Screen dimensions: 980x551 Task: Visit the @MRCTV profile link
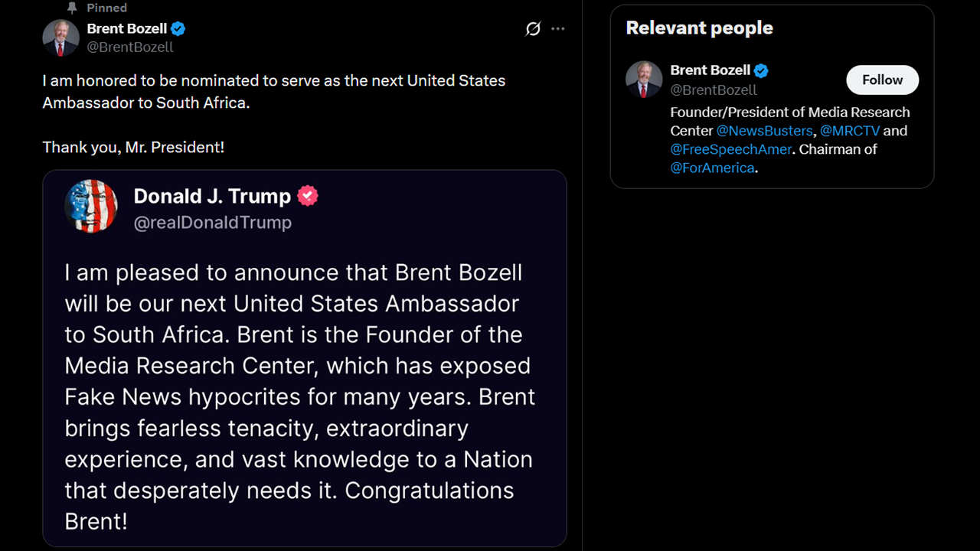point(850,131)
